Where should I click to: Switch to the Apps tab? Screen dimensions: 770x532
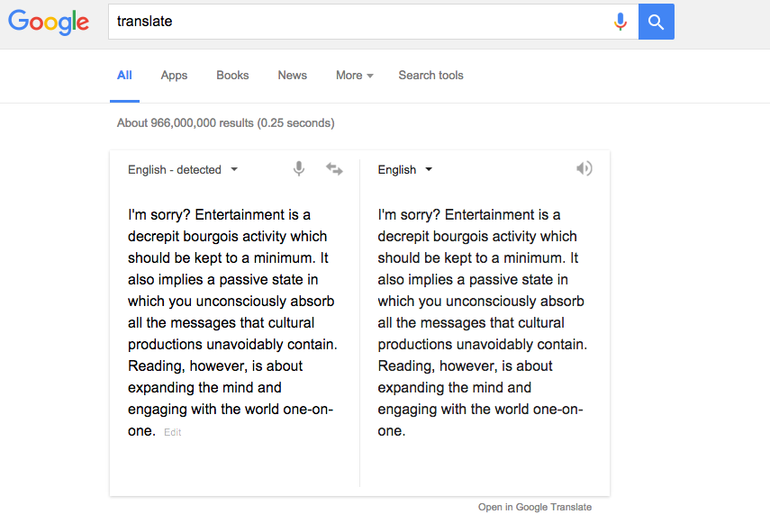tap(174, 76)
